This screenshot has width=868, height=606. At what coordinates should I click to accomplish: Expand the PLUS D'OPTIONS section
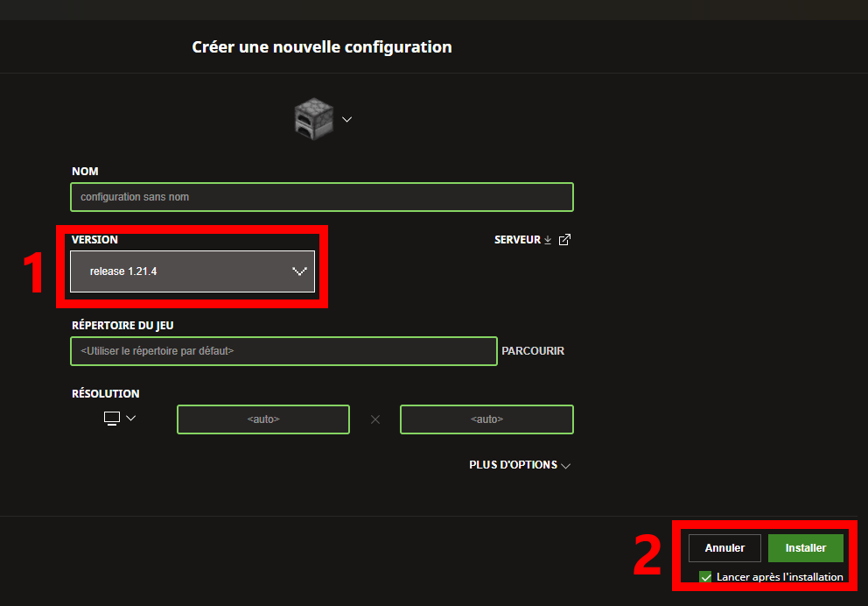coord(519,465)
